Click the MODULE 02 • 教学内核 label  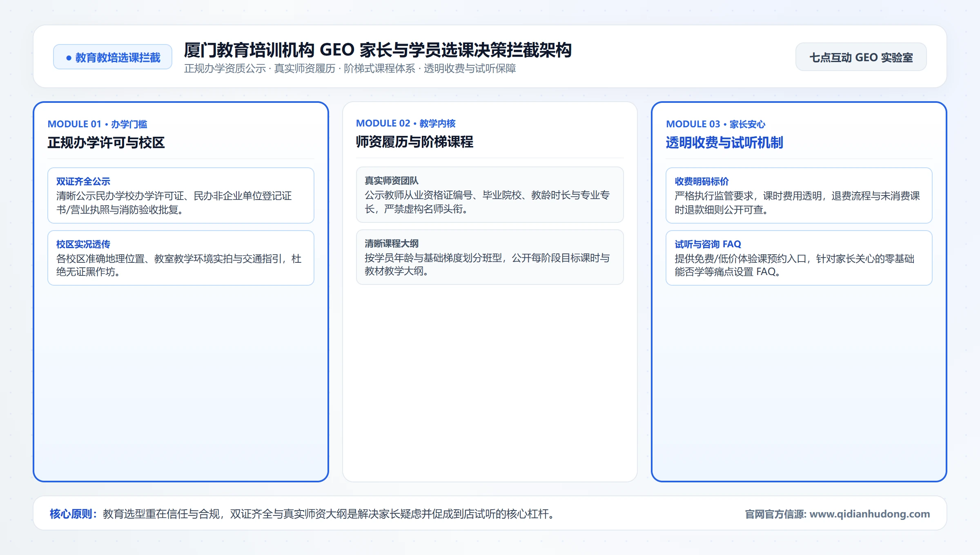coord(406,123)
